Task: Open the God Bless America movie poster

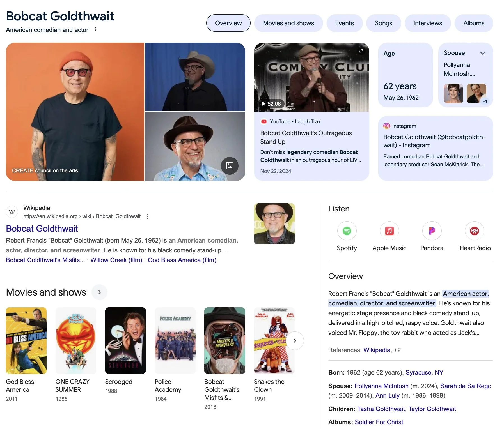Action: (x=26, y=340)
